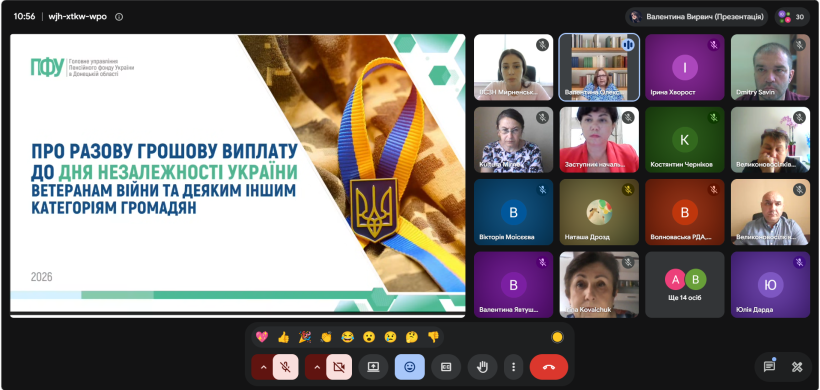
Task: Click the Валентина Вирвич presentation chip
Action: [697, 17]
